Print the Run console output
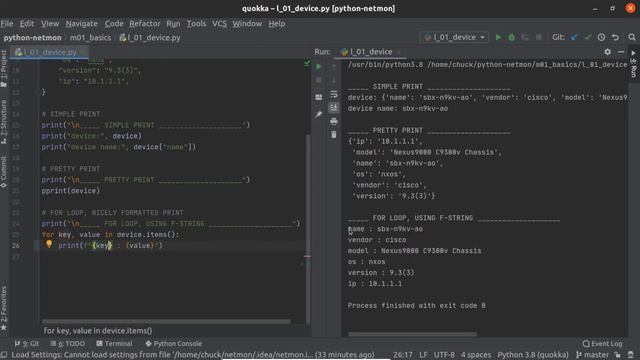This screenshot has height=360, width=640. coord(333,121)
